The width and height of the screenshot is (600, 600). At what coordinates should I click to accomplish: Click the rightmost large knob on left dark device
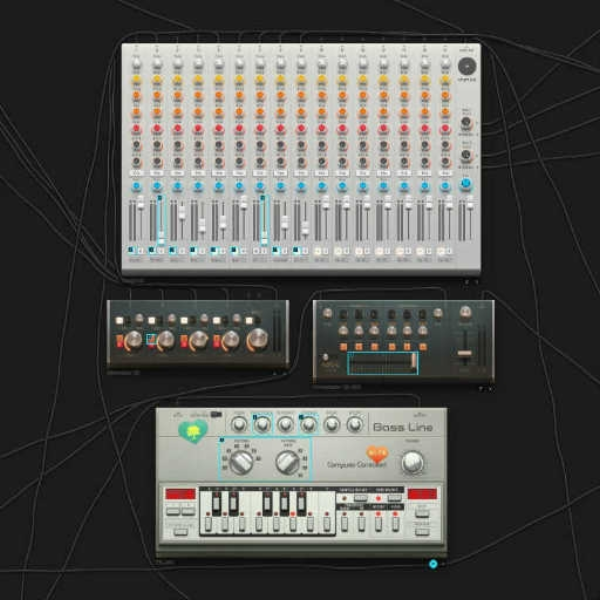(x=258, y=340)
